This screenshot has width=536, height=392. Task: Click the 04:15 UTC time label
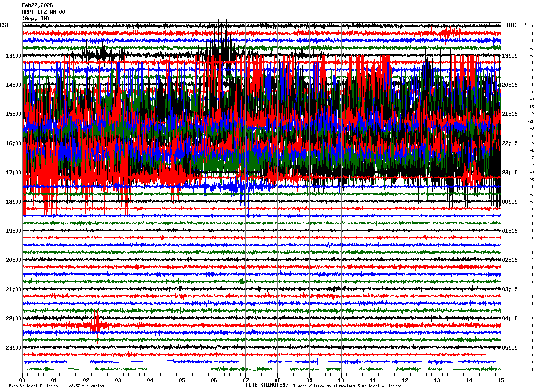510,319
